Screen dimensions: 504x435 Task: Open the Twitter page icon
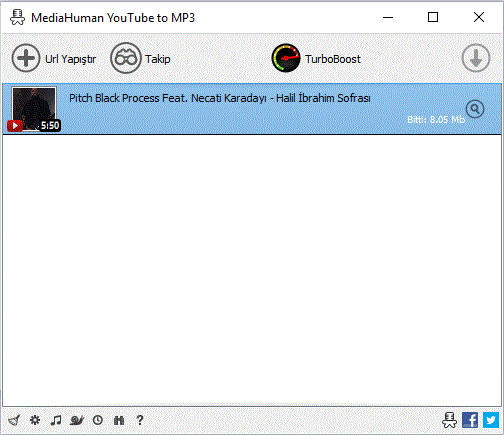pos(491,420)
